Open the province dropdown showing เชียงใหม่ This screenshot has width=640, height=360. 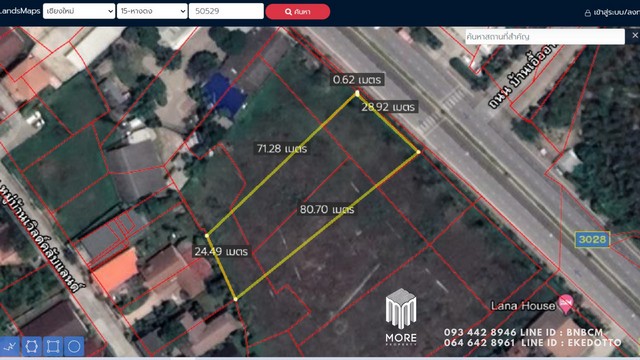(79, 11)
